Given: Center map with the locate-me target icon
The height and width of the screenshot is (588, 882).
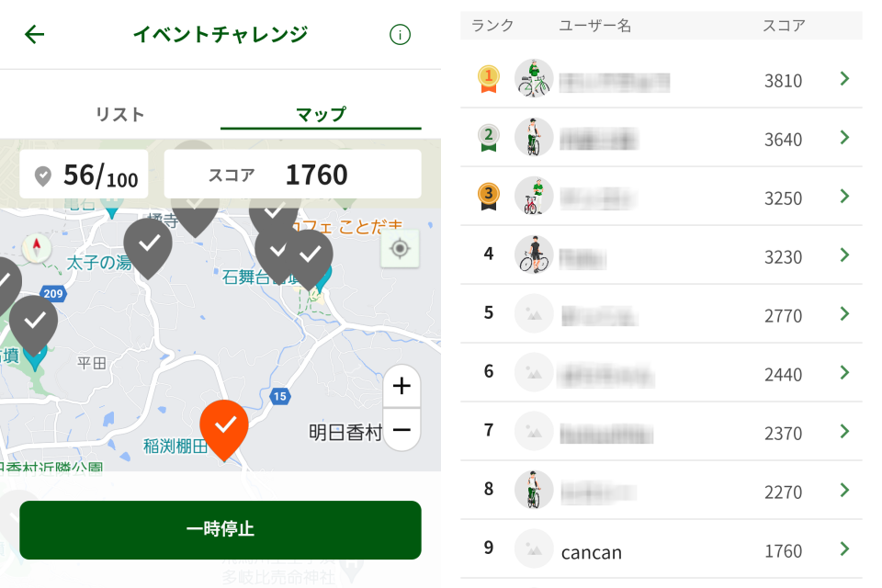Looking at the screenshot, I should (x=400, y=248).
